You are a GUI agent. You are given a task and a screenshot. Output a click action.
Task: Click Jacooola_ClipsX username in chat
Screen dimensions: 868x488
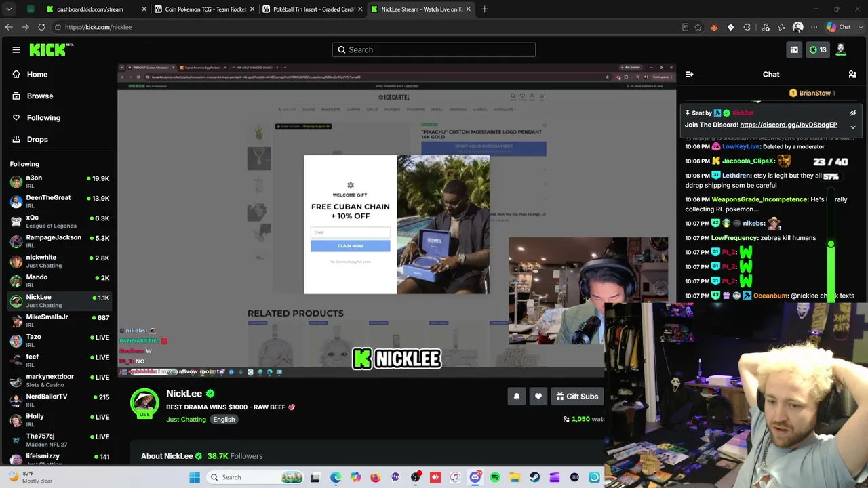[748, 161]
